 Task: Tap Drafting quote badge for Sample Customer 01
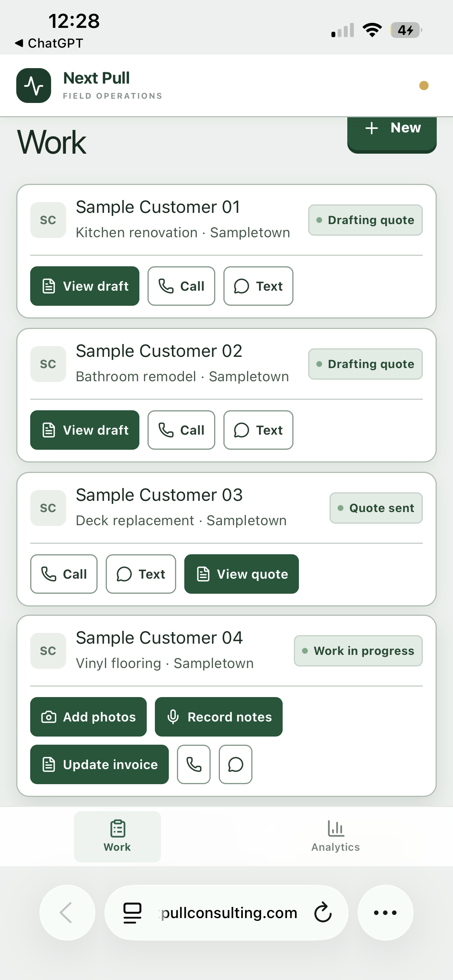click(365, 220)
